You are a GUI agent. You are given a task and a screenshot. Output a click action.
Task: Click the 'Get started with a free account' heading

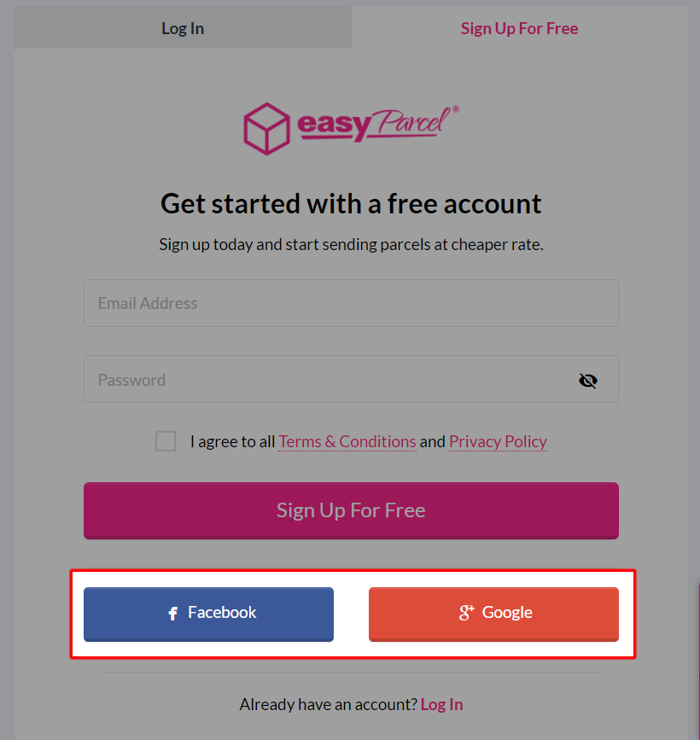point(350,203)
